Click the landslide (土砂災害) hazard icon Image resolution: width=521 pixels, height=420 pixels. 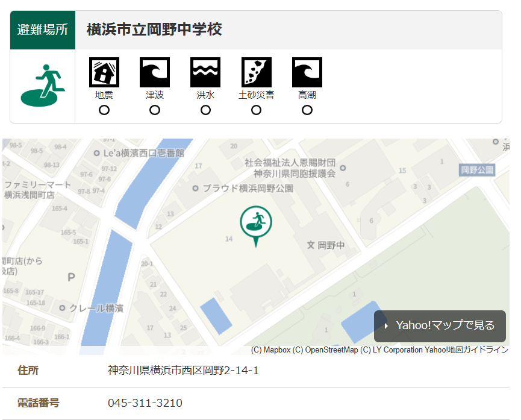click(256, 72)
